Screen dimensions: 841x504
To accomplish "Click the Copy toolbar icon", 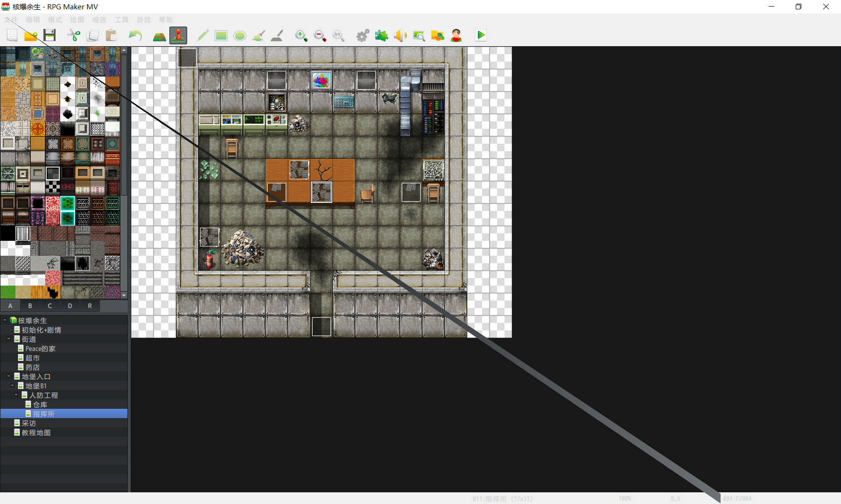I will pos(92,35).
